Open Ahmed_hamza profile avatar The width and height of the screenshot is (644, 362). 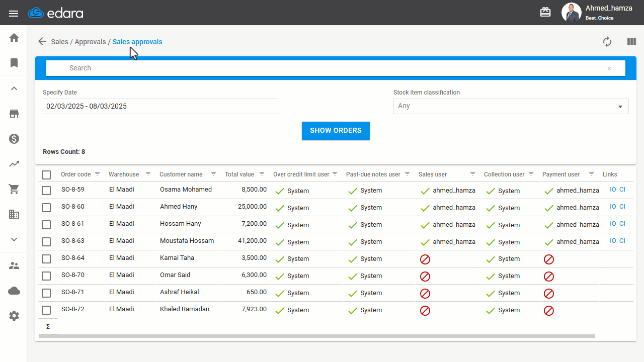(x=571, y=13)
